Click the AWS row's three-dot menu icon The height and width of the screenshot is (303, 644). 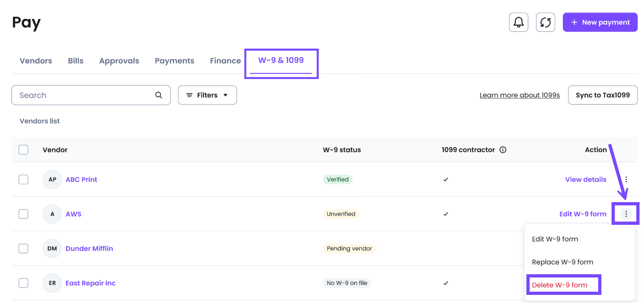[626, 214]
